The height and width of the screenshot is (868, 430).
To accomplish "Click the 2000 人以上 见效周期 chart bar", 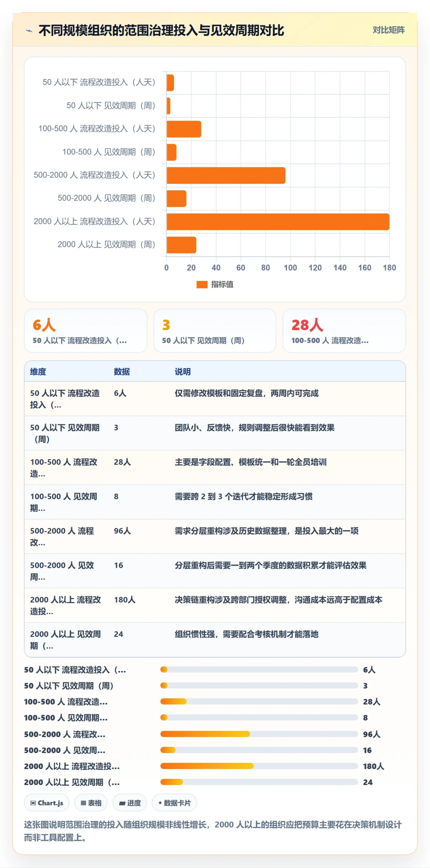I will click(x=181, y=245).
